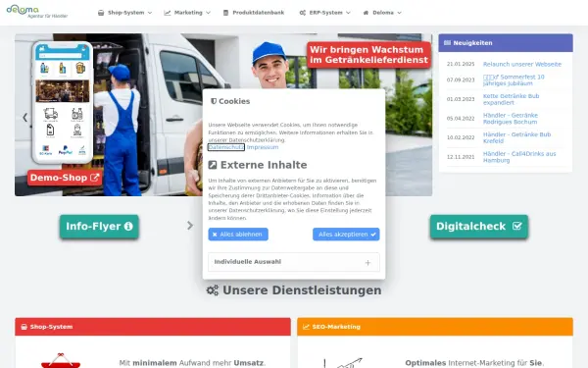Open Händler Call4Drinks aus Hamburg news
Viewport: 588px width, 368px height.
(x=519, y=157)
